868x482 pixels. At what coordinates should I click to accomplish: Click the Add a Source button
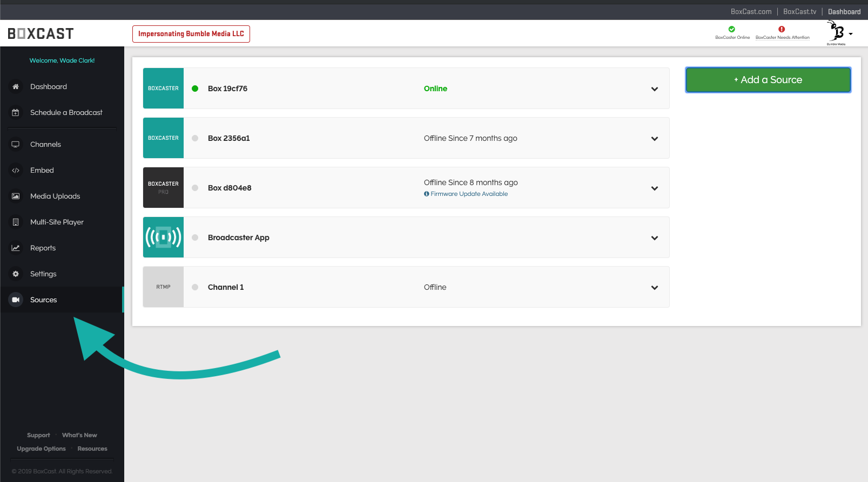coord(768,80)
